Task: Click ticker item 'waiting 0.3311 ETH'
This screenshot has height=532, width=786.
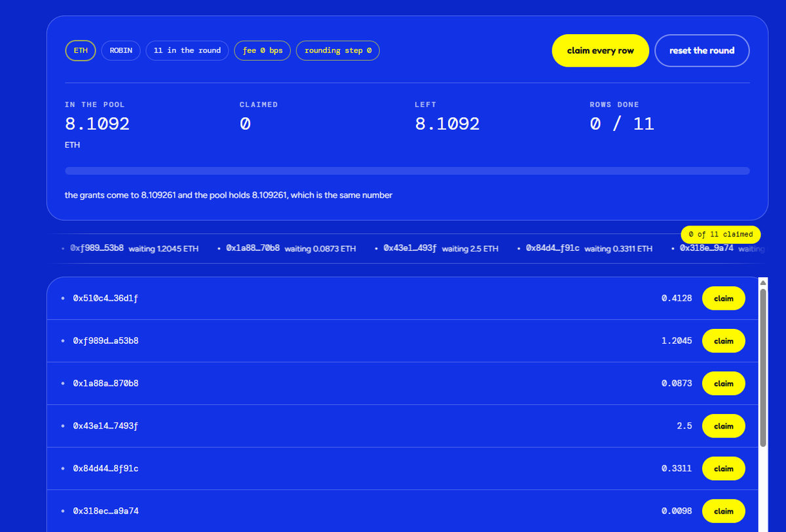Action: point(618,249)
